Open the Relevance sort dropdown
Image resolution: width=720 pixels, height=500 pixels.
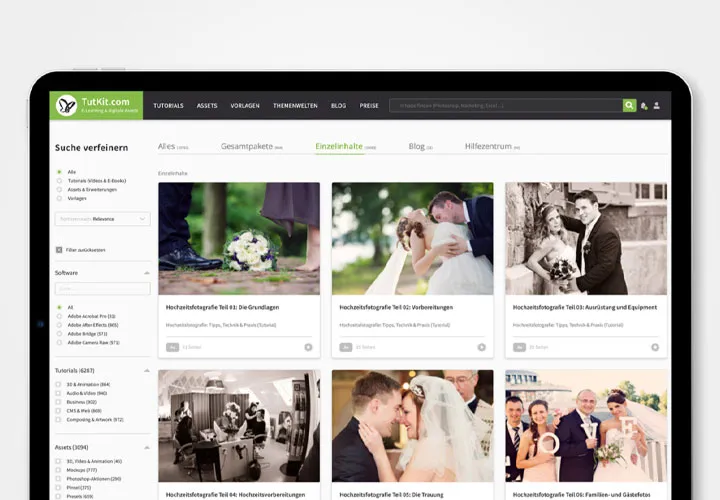tap(102, 219)
